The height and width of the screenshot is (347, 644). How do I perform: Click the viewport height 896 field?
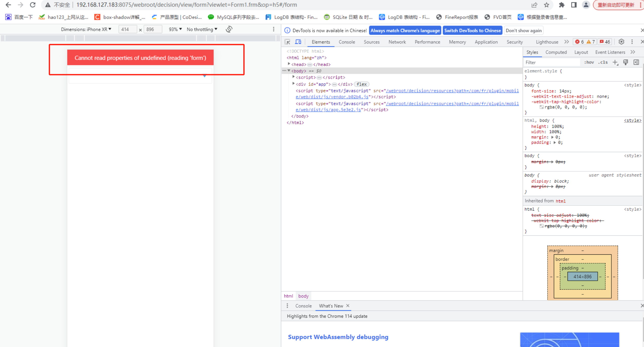tap(153, 29)
